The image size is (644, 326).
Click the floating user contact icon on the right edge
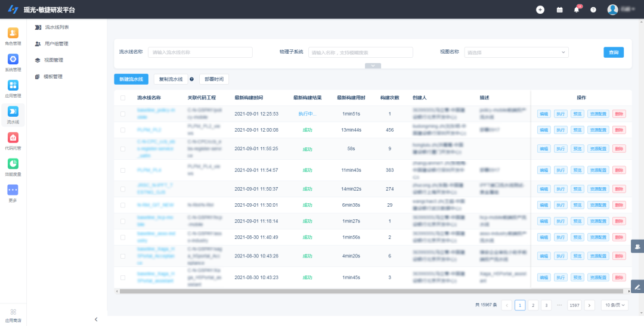(x=637, y=246)
